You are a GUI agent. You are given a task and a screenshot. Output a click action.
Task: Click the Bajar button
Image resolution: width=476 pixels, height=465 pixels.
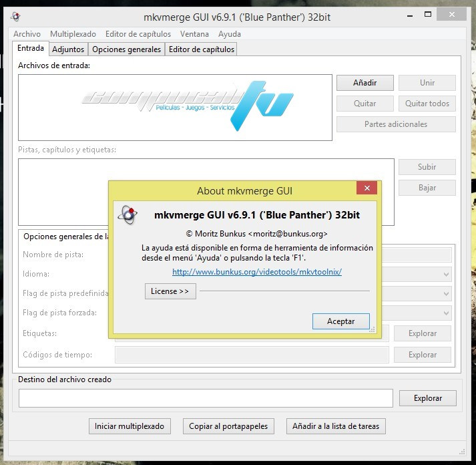point(427,188)
